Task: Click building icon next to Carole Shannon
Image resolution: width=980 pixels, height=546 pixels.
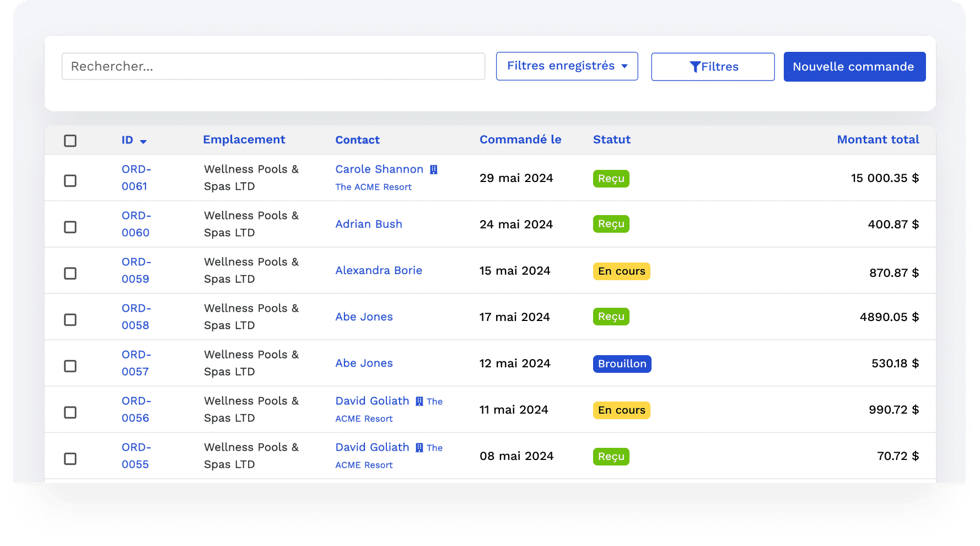Action: pos(434,169)
